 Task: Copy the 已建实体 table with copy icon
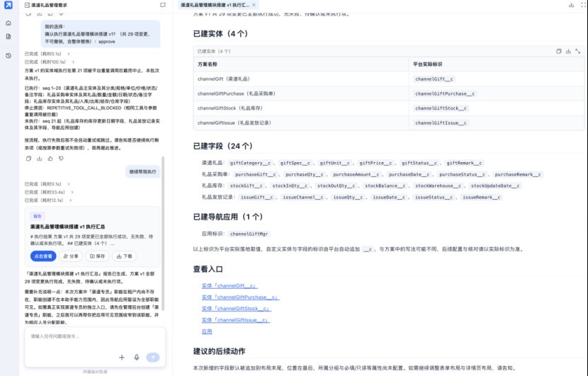click(559, 52)
